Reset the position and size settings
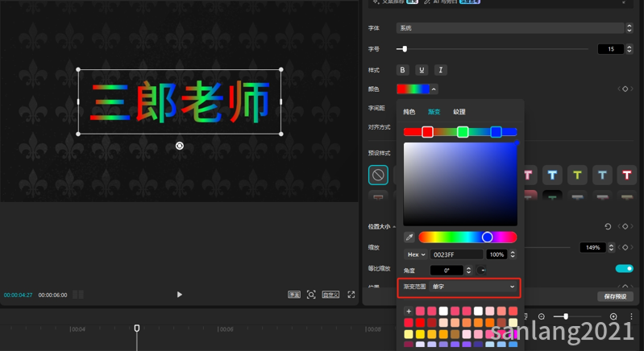Viewport: 644px width, 351px height. (x=608, y=227)
